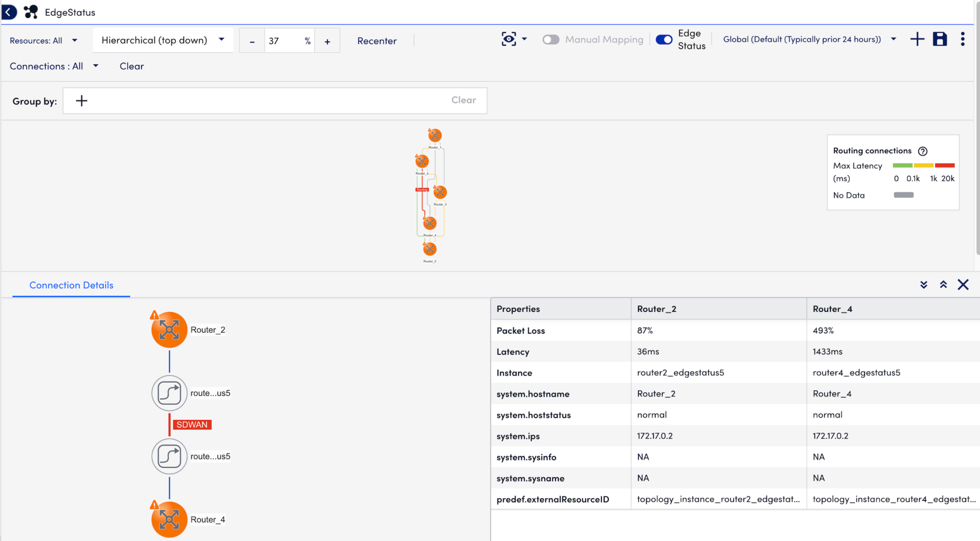The width and height of the screenshot is (980, 541).
Task: Click the Routing connections help icon
Action: pos(923,151)
